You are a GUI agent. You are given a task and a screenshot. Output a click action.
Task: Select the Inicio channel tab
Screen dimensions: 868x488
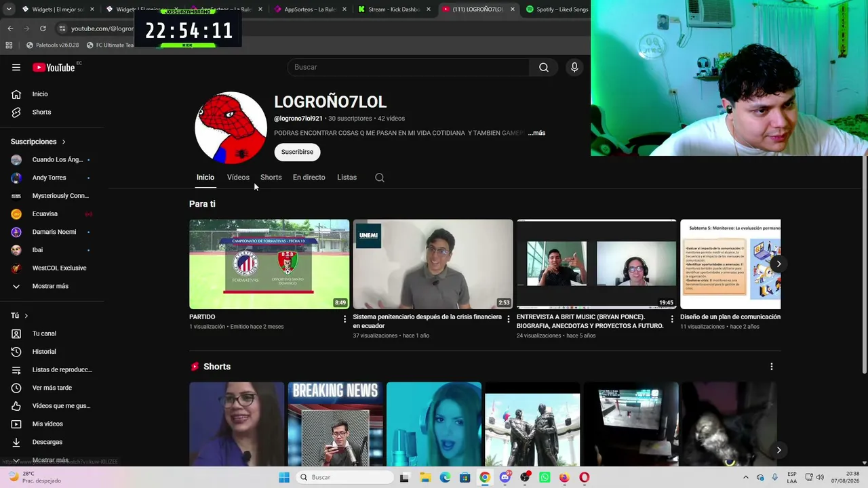tap(205, 178)
